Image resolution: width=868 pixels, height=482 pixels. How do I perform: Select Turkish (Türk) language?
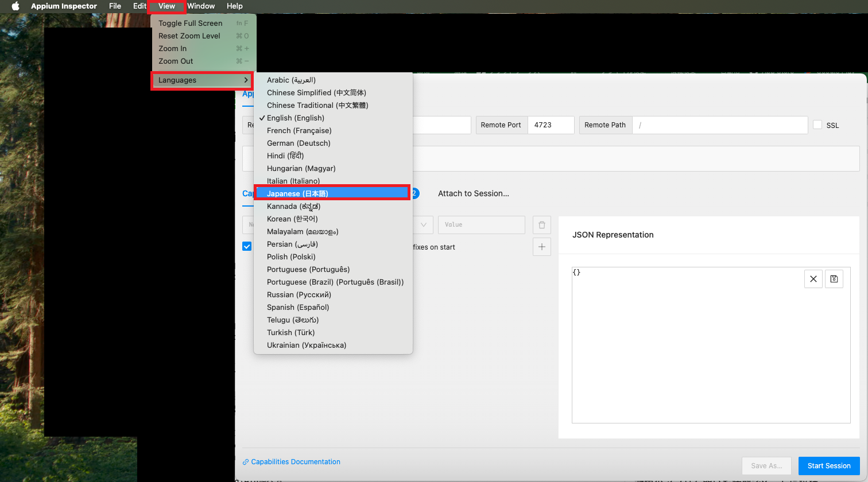pos(333,333)
